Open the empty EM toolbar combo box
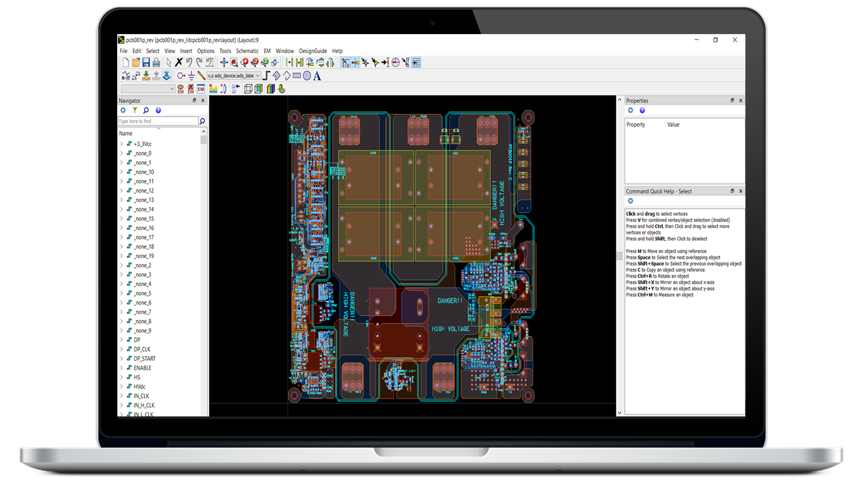 (148, 89)
